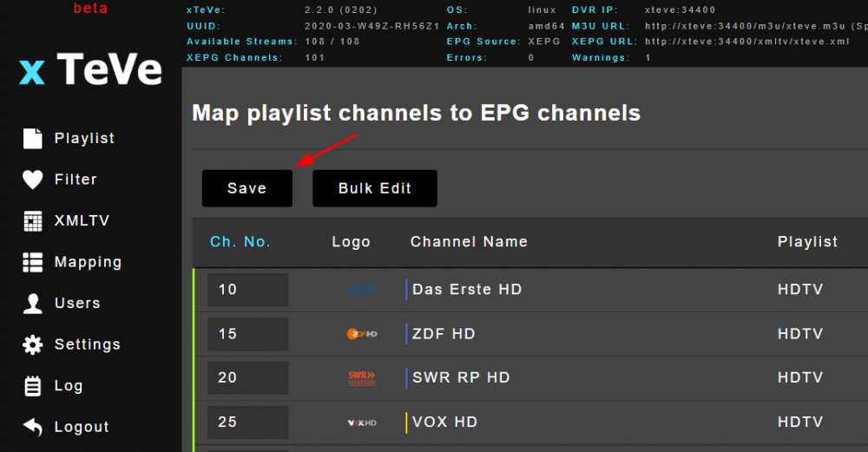Click the XEPG URL value in header
868x452 pixels.
(x=746, y=42)
